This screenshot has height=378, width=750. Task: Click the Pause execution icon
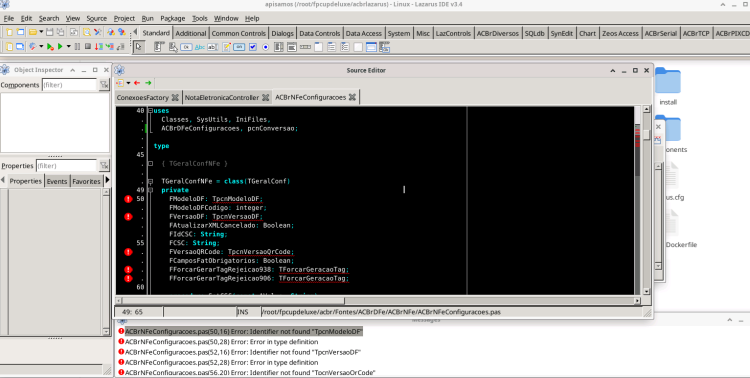[x=77, y=46]
